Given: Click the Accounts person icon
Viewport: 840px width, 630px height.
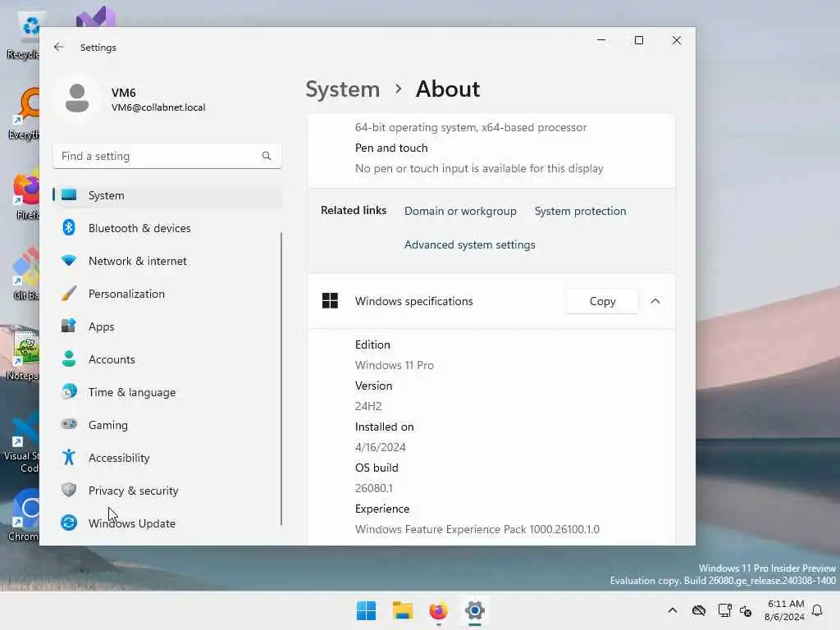Looking at the screenshot, I should (x=69, y=358).
